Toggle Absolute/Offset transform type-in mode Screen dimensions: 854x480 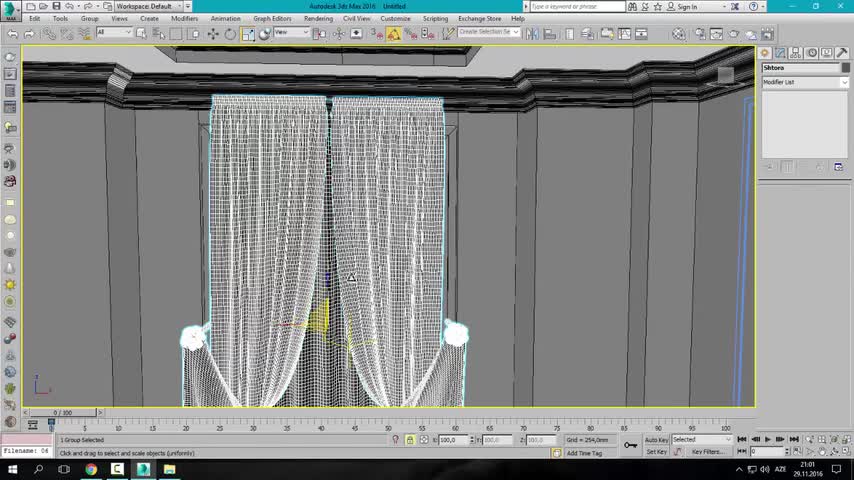click(x=424, y=440)
